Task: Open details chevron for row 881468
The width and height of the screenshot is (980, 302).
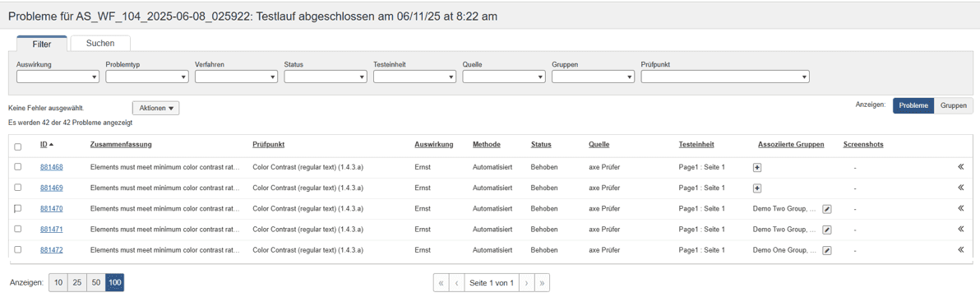Action: [960, 167]
